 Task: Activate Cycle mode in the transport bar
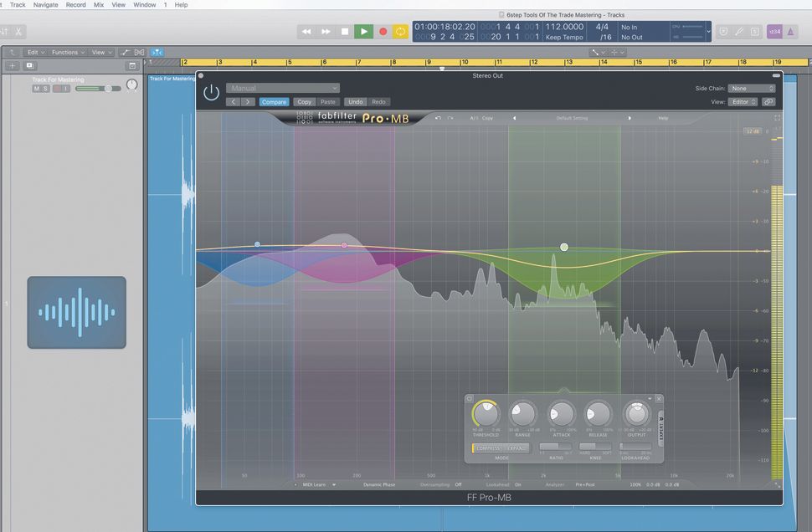click(400, 31)
